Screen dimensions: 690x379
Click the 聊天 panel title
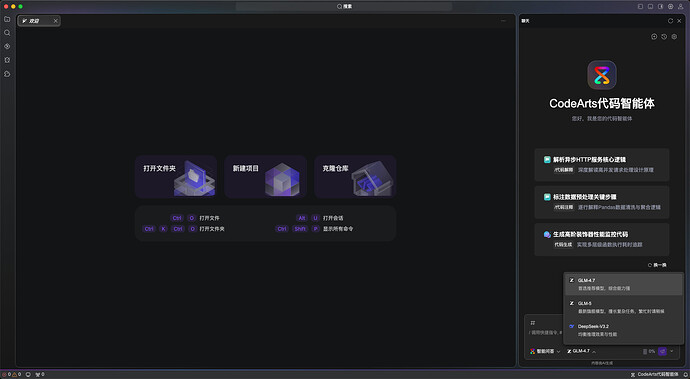[x=525, y=21]
